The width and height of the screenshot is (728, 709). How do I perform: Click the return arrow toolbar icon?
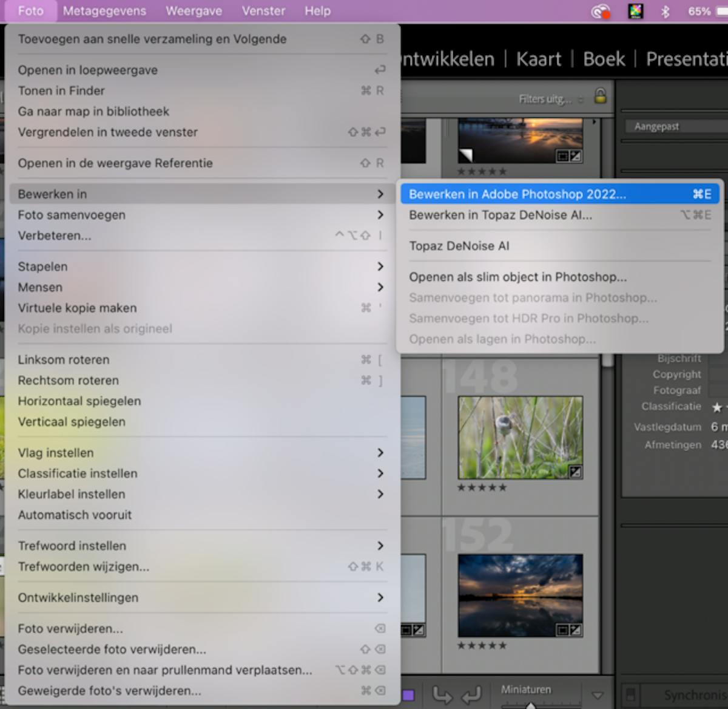pyautogui.click(x=471, y=694)
